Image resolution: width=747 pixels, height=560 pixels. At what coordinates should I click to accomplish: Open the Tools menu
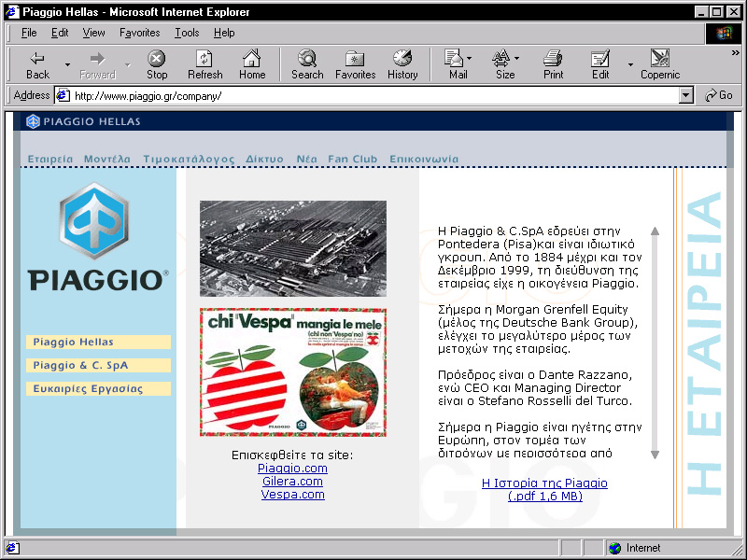pos(187,33)
